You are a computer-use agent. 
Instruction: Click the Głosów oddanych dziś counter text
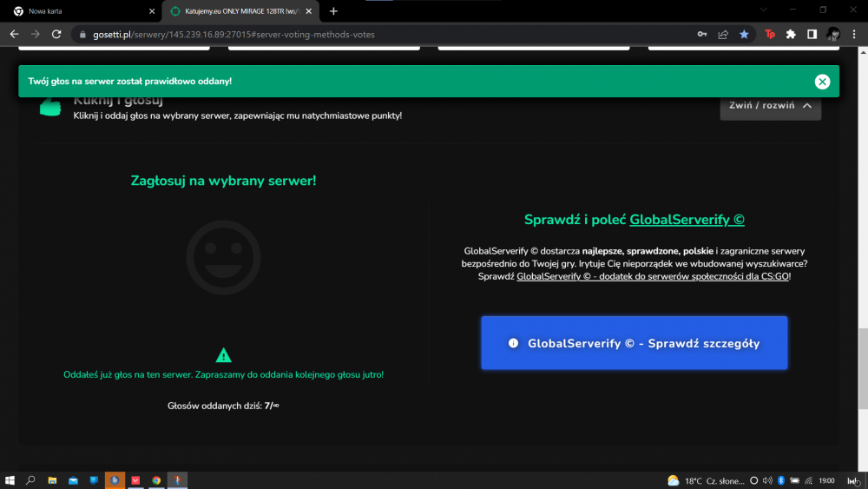coord(223,406)
